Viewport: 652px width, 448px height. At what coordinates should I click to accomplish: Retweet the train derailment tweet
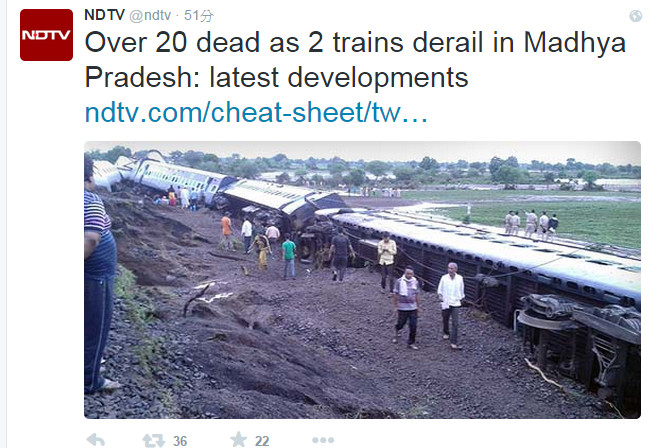pos(153,440)
